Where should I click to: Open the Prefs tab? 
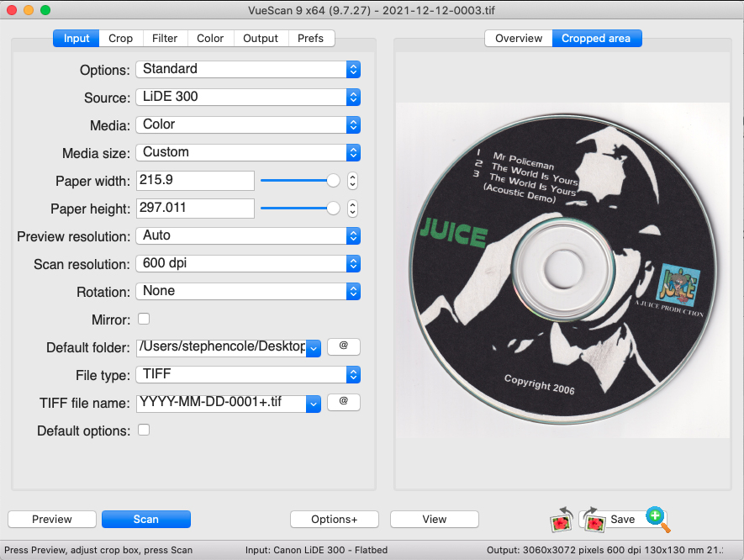click(x=311, y=39)
